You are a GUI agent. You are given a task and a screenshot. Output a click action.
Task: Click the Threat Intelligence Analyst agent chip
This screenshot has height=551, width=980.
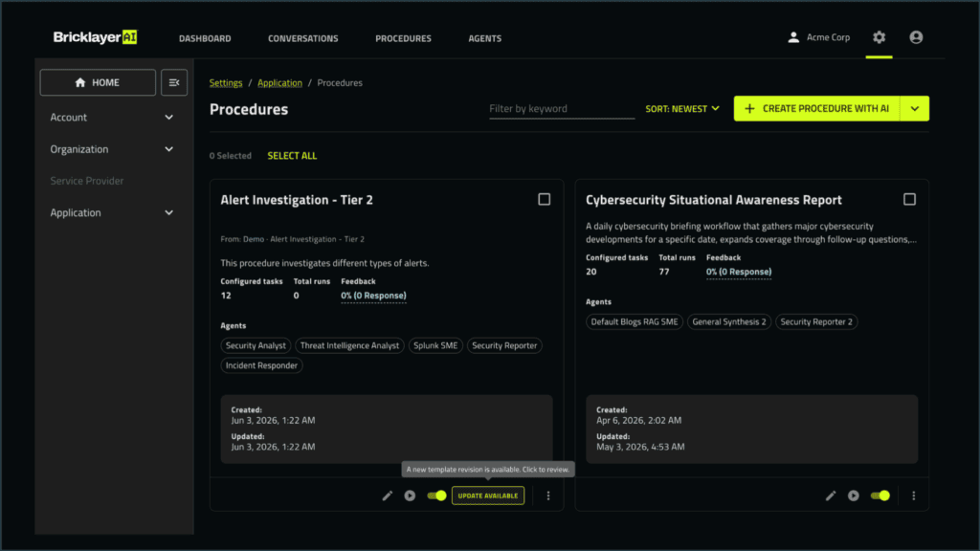349,345
